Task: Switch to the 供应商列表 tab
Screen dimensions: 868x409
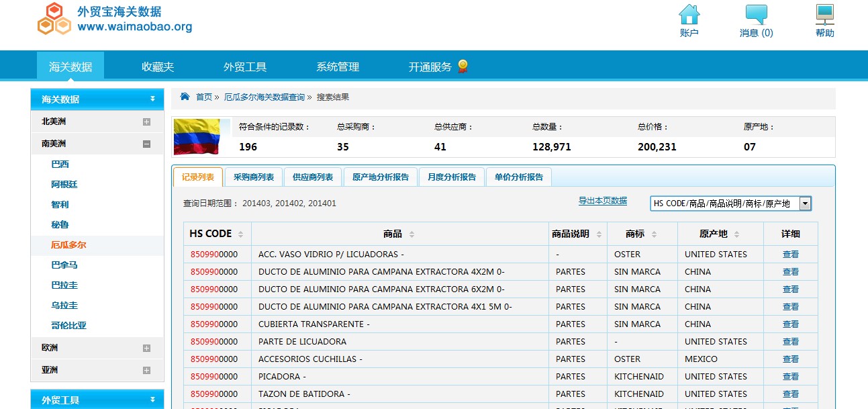Action: (x=313, y=177)
